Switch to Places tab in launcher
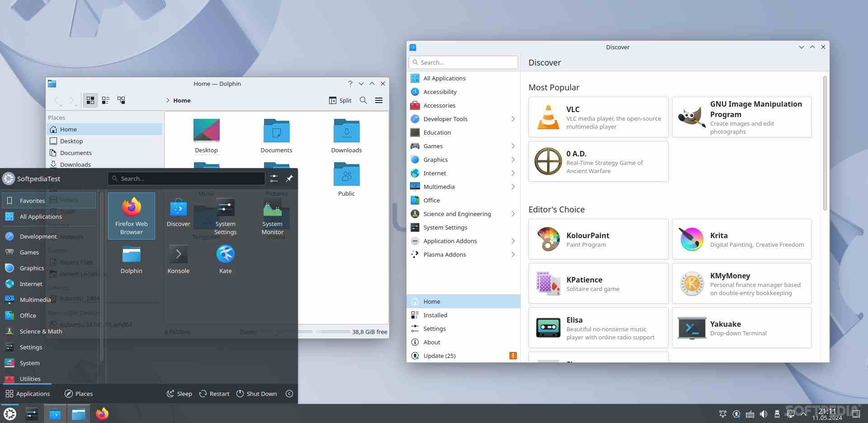Screen dimensions: 868x423 (x=79, y=394)
